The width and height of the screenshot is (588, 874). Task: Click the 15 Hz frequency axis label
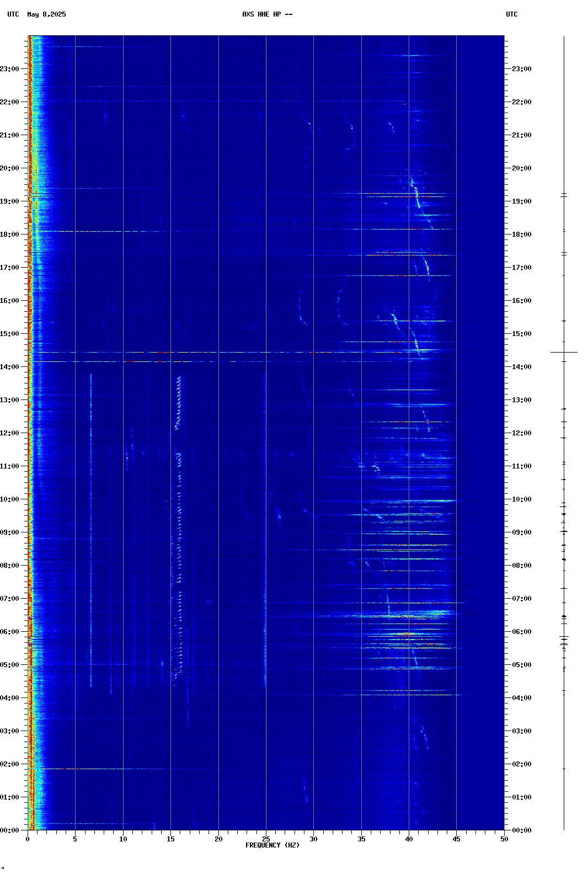[x=170, y=839]
